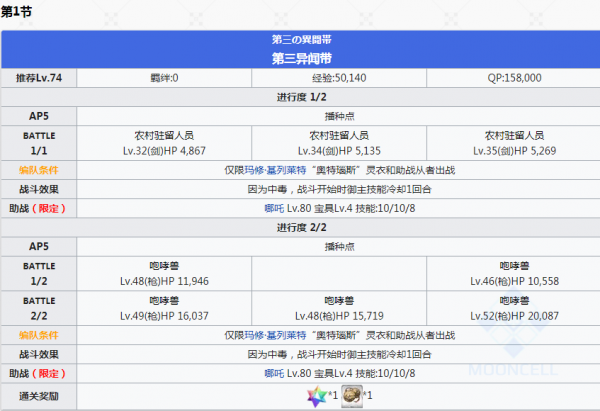
Task: Select enemy Lv.34(剑)HP 5,135 cell
Action: pos(339,143)
